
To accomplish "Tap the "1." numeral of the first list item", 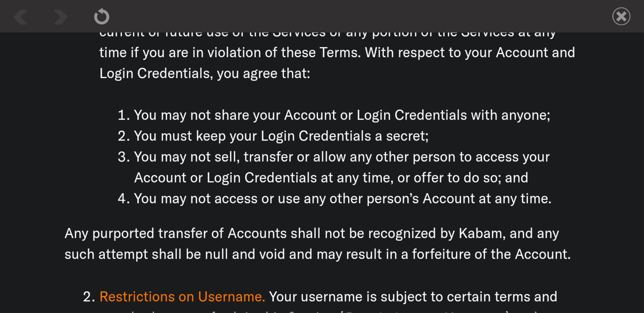I will pos(123,115).
